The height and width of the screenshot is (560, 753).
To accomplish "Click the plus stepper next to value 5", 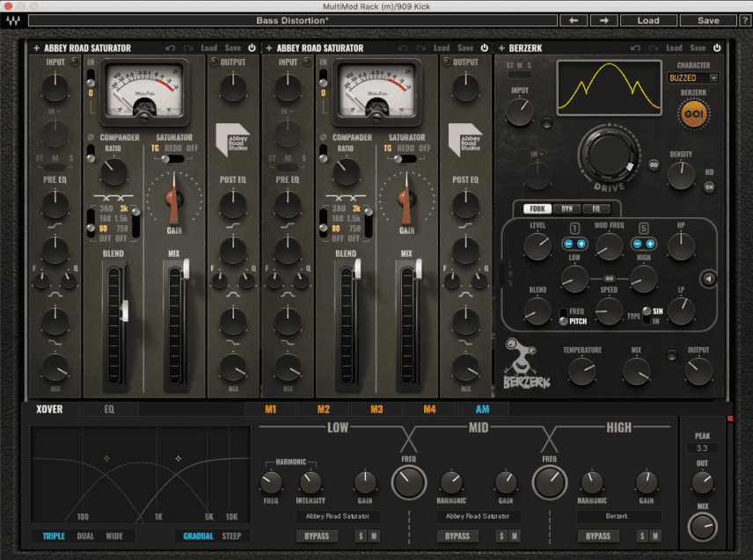I will tap(650, 244).
